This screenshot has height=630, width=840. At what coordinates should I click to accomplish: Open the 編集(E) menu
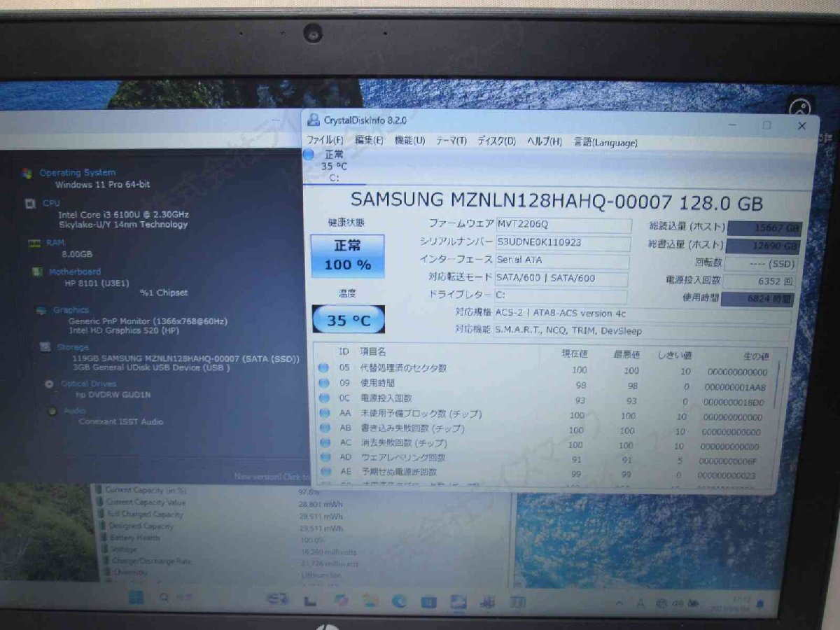(x=369, y=140)
